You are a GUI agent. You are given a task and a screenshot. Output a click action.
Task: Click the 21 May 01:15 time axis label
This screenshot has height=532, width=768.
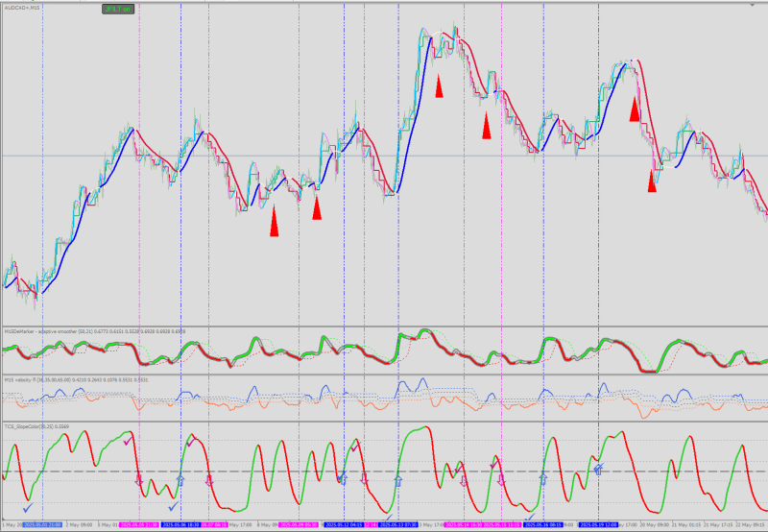687,524
